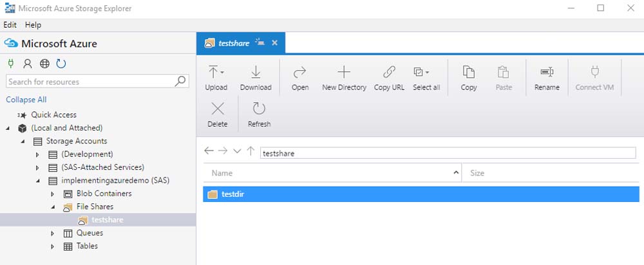Click the Copy URL toolbar icon
Screen dimensions: 644x265
click(x=388, y=72)
